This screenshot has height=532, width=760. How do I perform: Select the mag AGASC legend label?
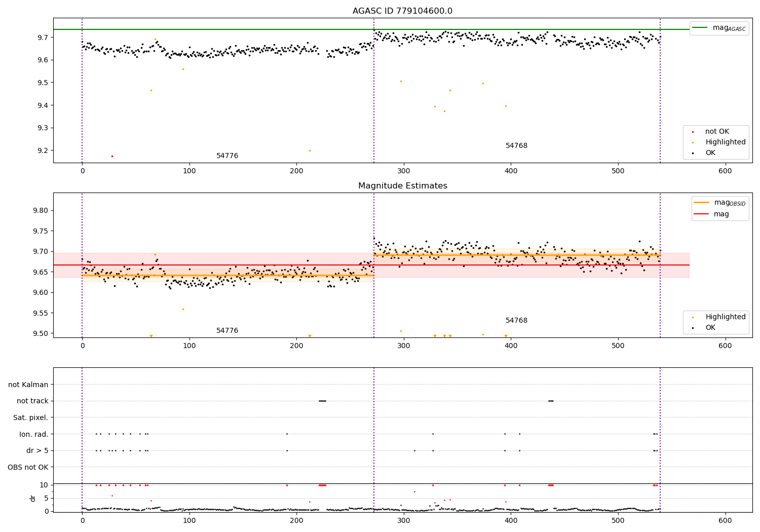click(729, 28)
